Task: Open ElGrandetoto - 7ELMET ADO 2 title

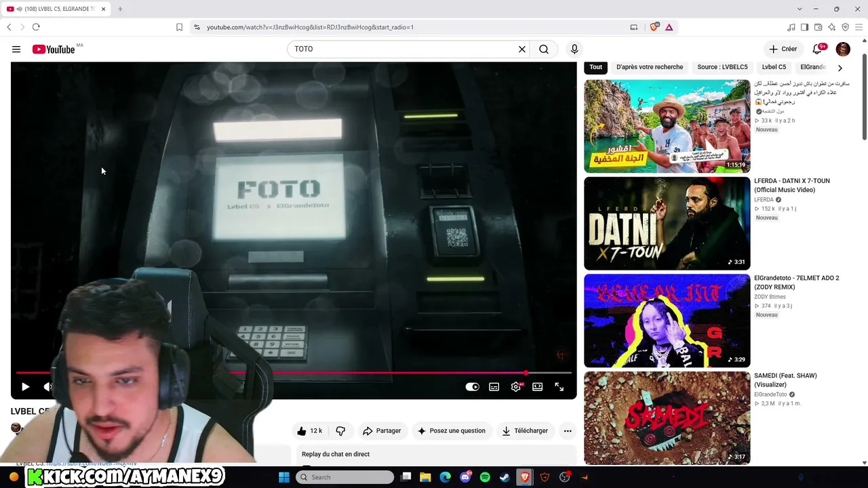Action: [x=797, y=283]
